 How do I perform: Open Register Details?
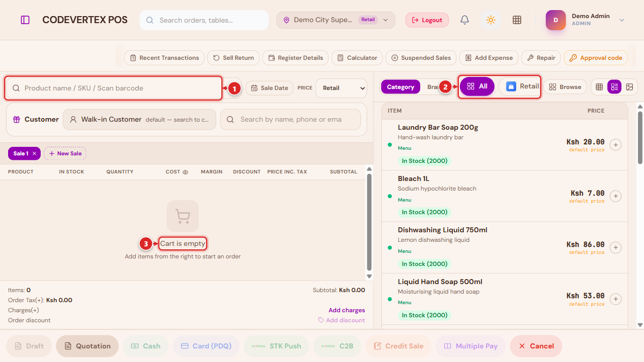click(295, 58)
